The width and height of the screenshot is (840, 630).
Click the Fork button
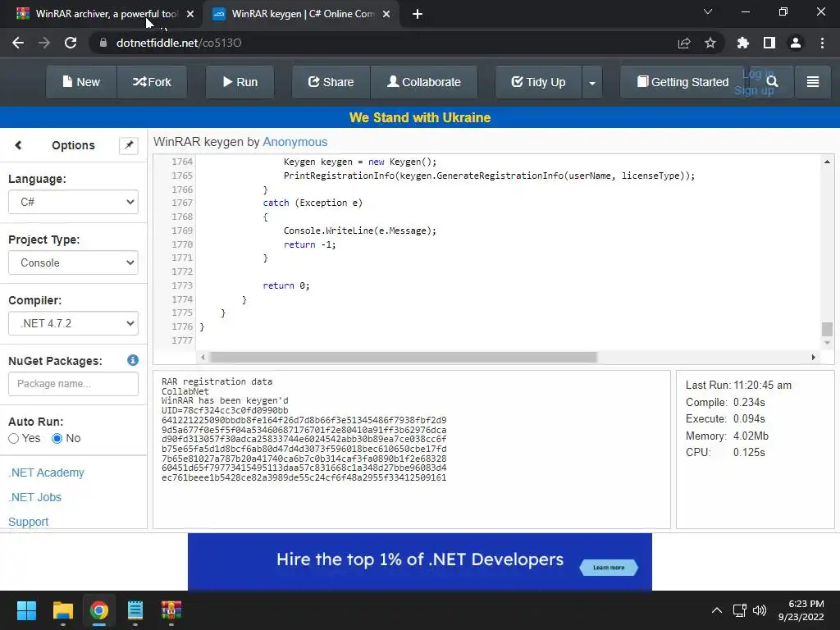click(152, 82)
